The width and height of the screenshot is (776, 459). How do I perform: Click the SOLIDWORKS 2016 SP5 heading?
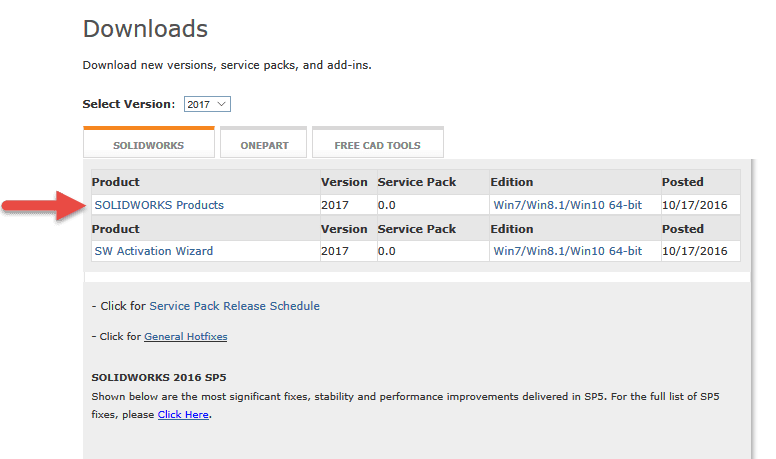pyautogui.click(x=158, y=377)
